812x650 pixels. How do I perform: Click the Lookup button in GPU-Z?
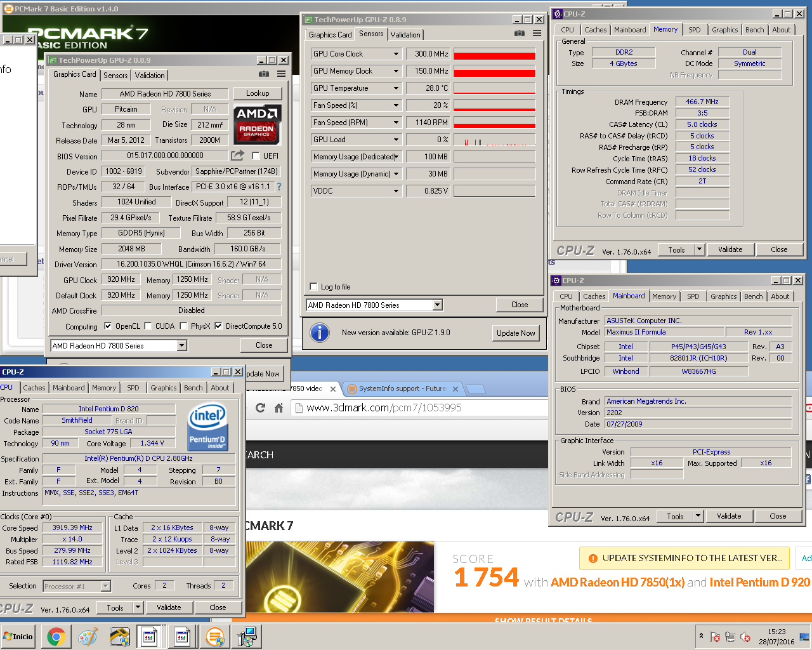(x=258, y=93)
